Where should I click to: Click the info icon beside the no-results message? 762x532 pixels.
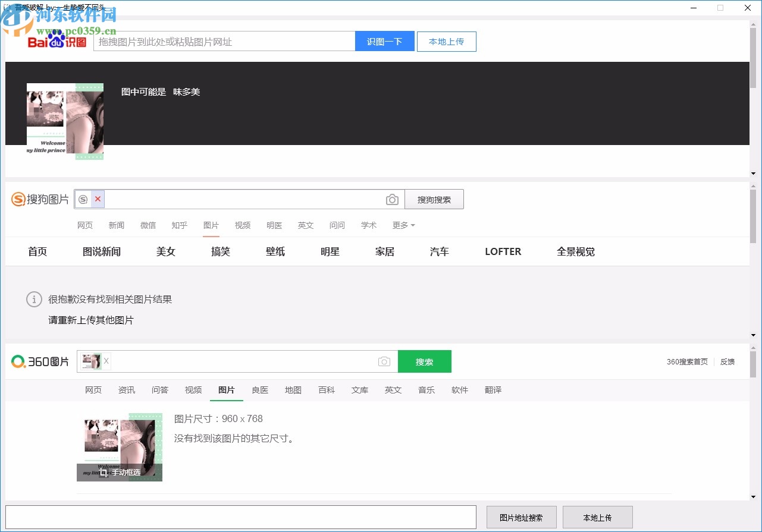[34, 299]
